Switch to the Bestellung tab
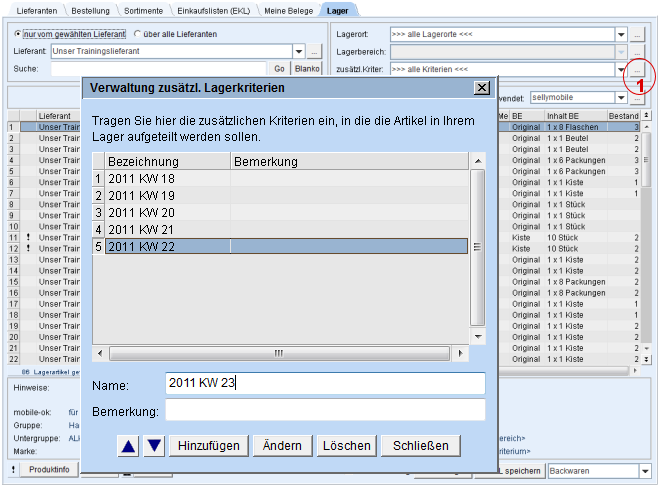Viewport: 659px width, 486px height. click(91, 10)
